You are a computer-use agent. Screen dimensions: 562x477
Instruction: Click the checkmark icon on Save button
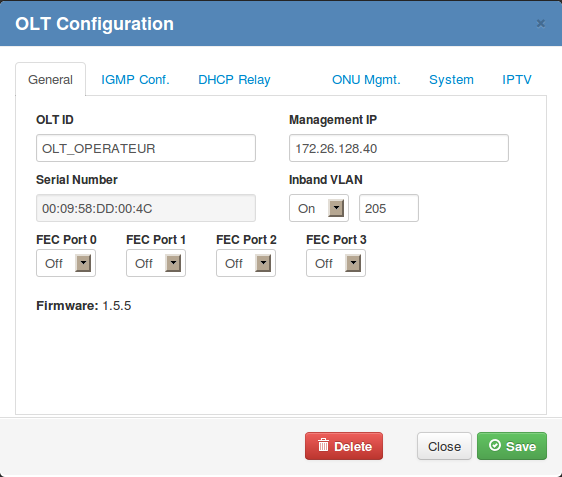495,445
